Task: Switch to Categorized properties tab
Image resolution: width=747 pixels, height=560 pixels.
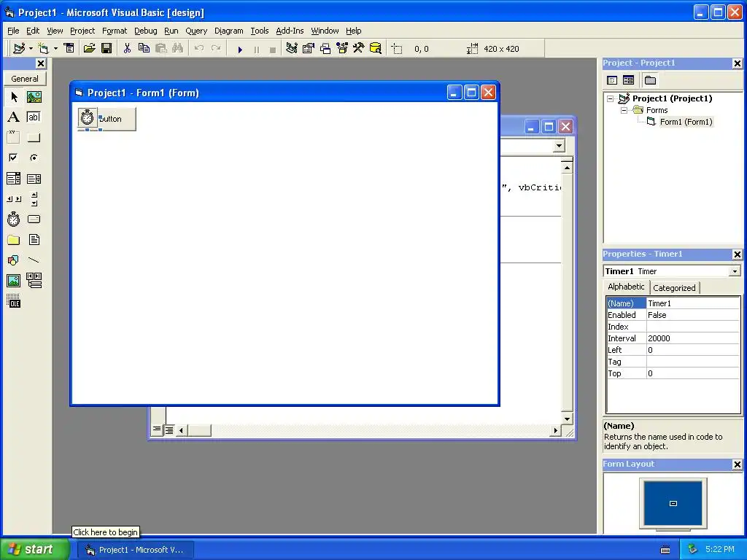Action: pyautogui.click(x=674, y=287)
